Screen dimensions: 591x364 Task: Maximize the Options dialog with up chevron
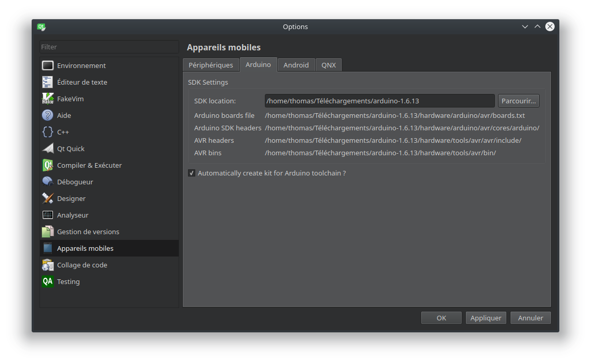click(x=537, y=26)
